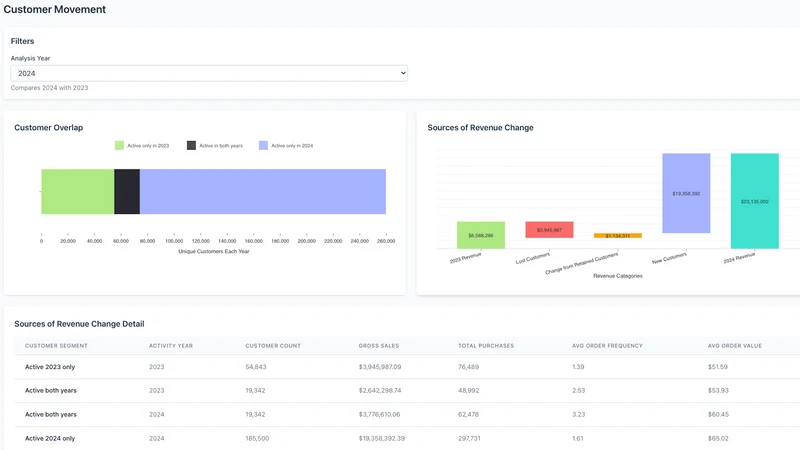Click the order frequency value 1.39
800x450 pixels.
click(x=578, y=367)
